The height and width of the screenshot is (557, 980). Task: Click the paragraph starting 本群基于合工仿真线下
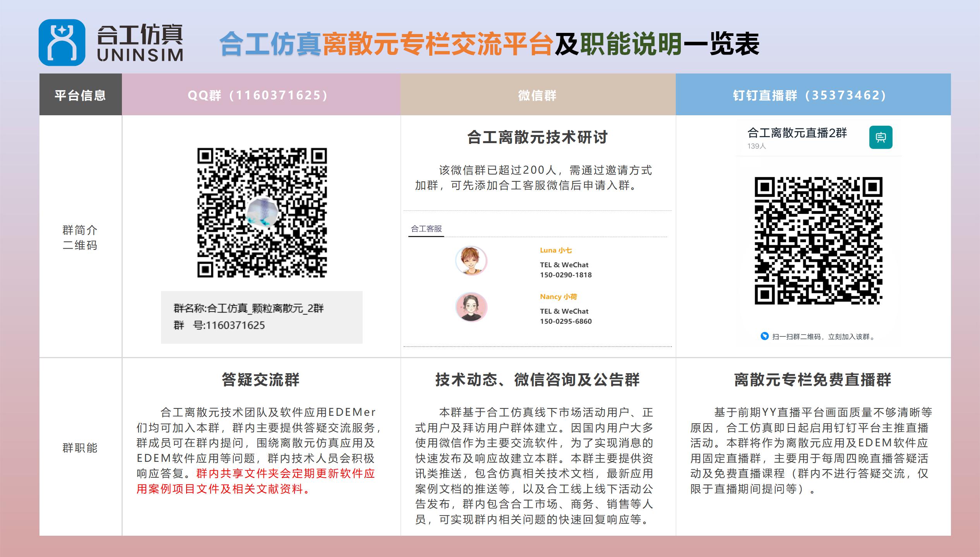[534, 466]
